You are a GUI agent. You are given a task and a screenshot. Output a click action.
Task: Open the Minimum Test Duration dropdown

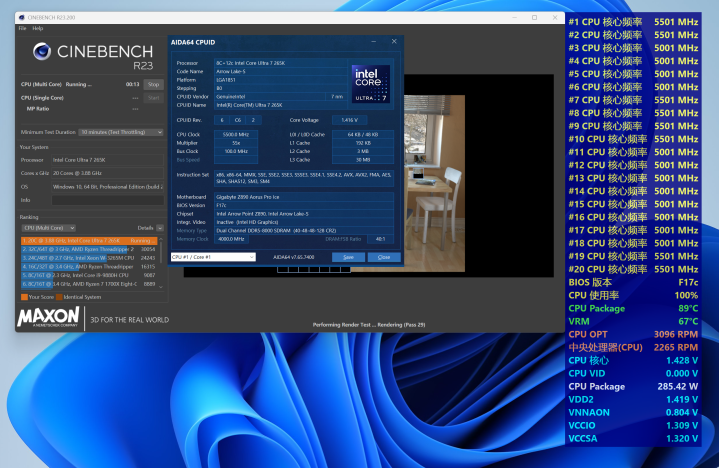tap(121, 132)
